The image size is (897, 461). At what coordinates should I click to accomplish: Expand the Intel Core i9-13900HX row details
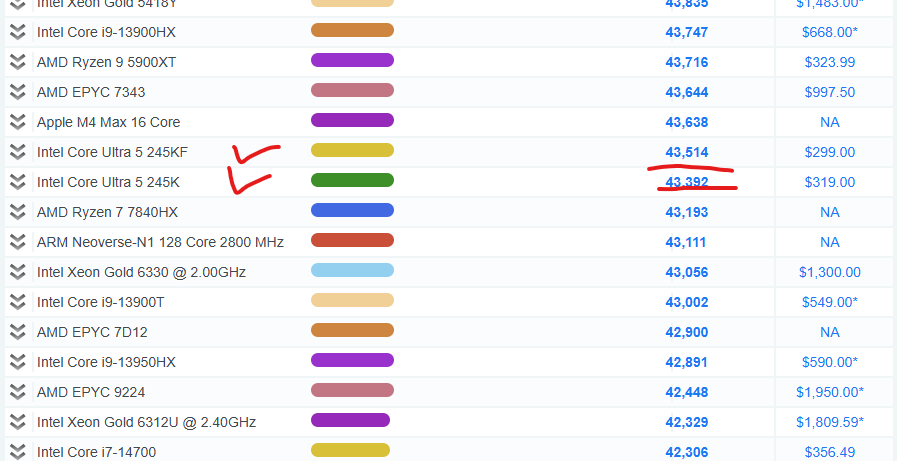[18, 32]
